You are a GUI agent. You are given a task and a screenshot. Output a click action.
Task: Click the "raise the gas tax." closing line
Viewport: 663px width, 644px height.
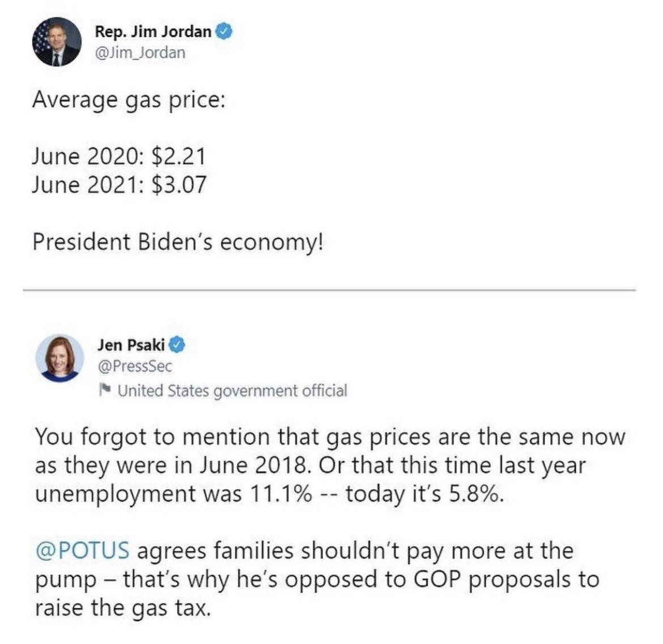(123, 608)
